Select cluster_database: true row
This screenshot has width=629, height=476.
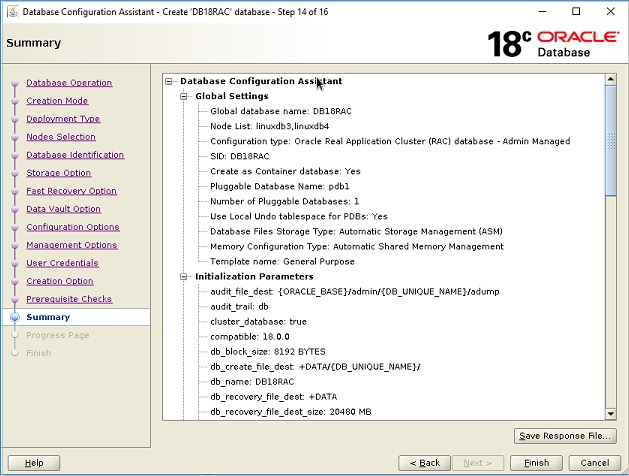[x=258, y=322]
